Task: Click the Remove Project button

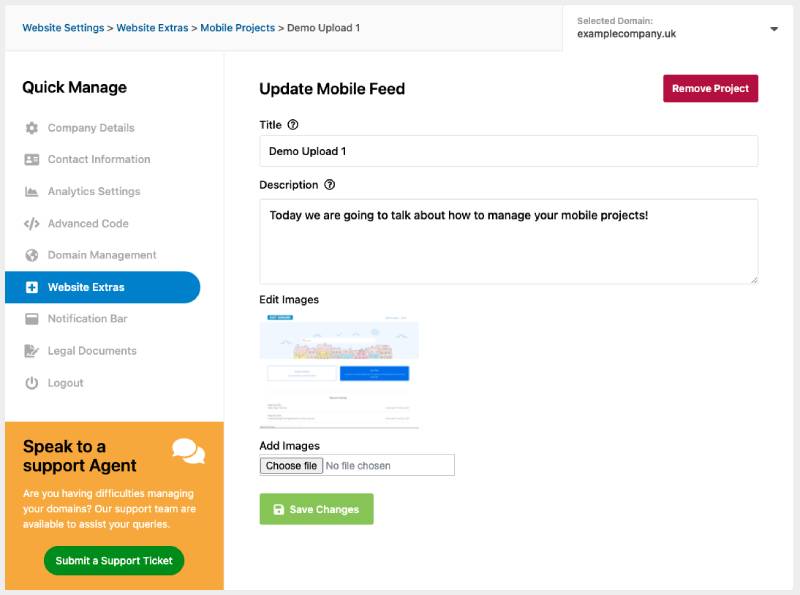Action: (710, 88)
